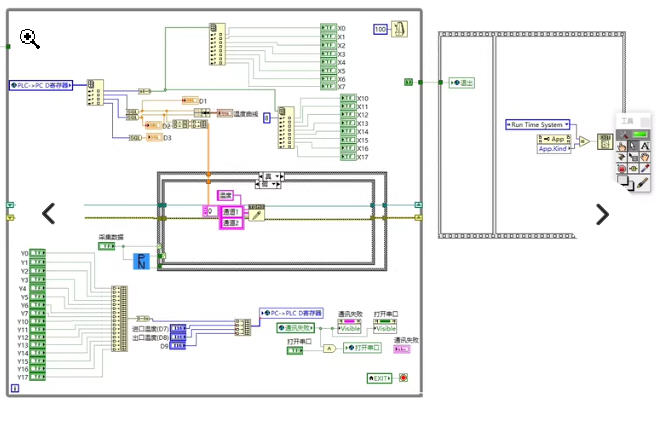Click the X17 boolean indicator terminal
Viewport: 656px width, 422px height.
[x=348, y=157]
